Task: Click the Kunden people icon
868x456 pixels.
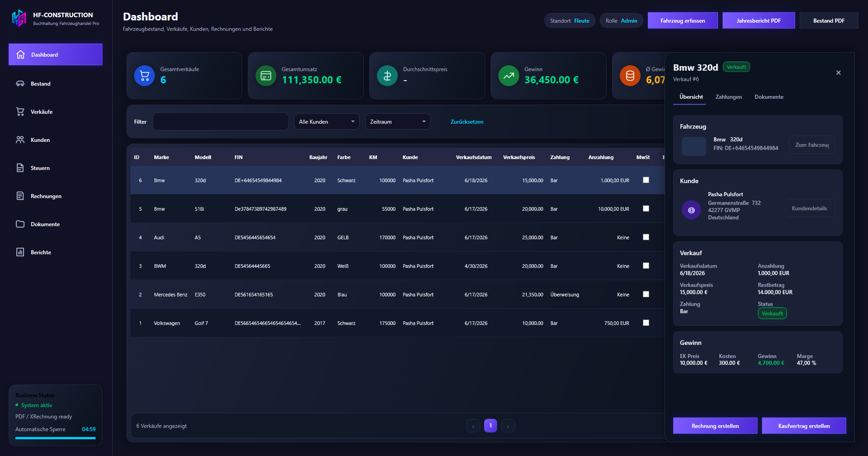Action: point(20,140)
